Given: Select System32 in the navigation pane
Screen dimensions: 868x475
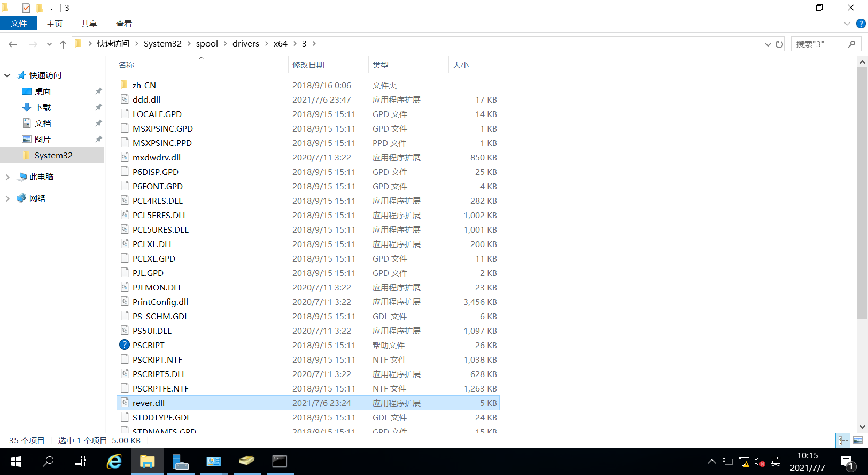Looking at the screenshot, I should pos(52,156).
